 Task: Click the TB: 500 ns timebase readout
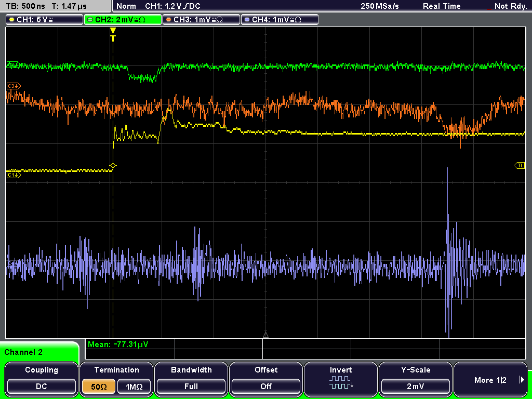click(x=26, y=6)
